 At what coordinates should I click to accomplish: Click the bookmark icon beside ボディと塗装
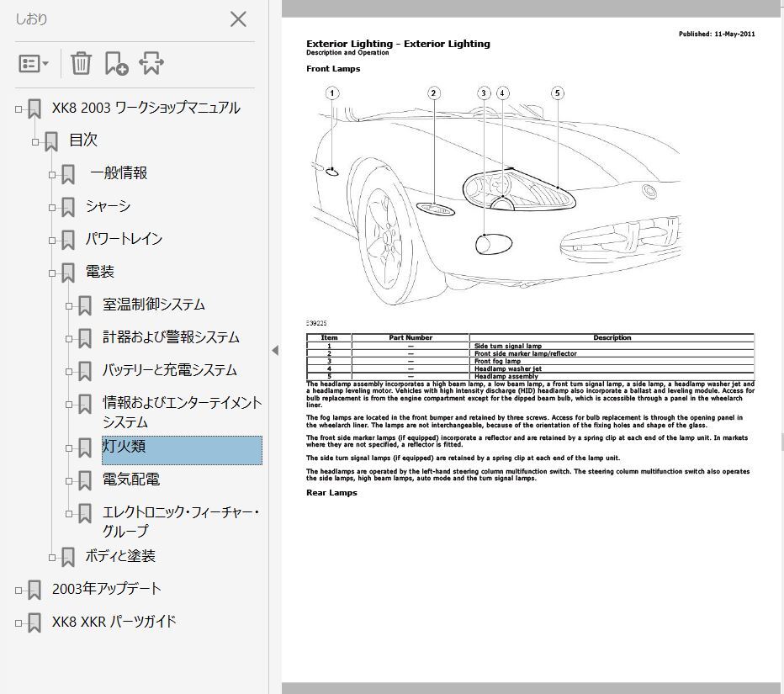(x=68, y=558)
